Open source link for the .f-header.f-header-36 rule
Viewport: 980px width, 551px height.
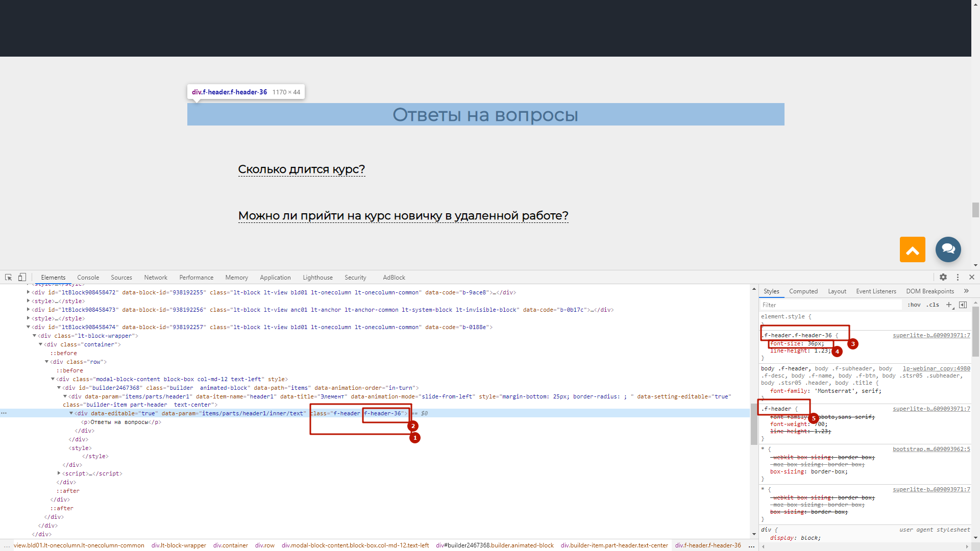point(931,335)
